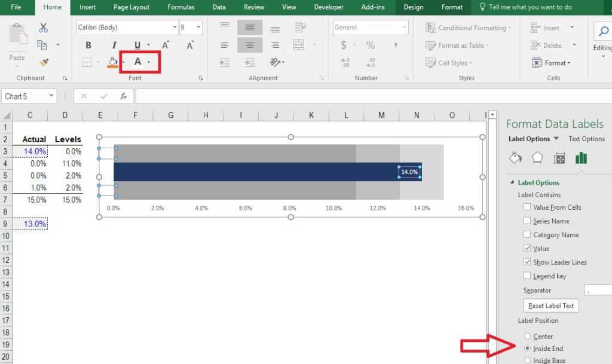Open the Effects pentagon icon tab

tap(537, 158)
